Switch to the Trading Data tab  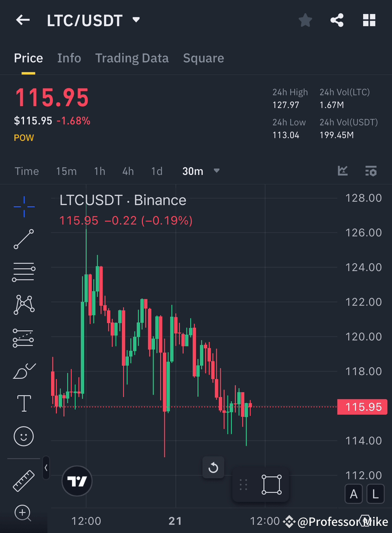[x=132, y=58]
